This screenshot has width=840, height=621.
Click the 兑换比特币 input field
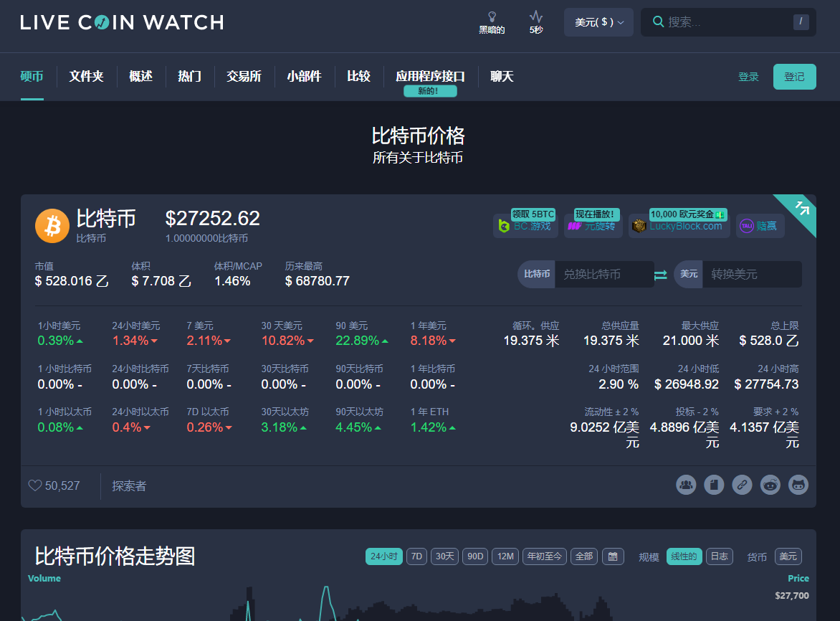[603, 275]
